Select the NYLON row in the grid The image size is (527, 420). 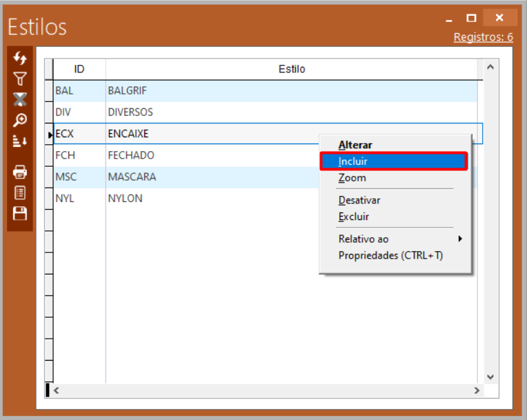coord(126,199)
